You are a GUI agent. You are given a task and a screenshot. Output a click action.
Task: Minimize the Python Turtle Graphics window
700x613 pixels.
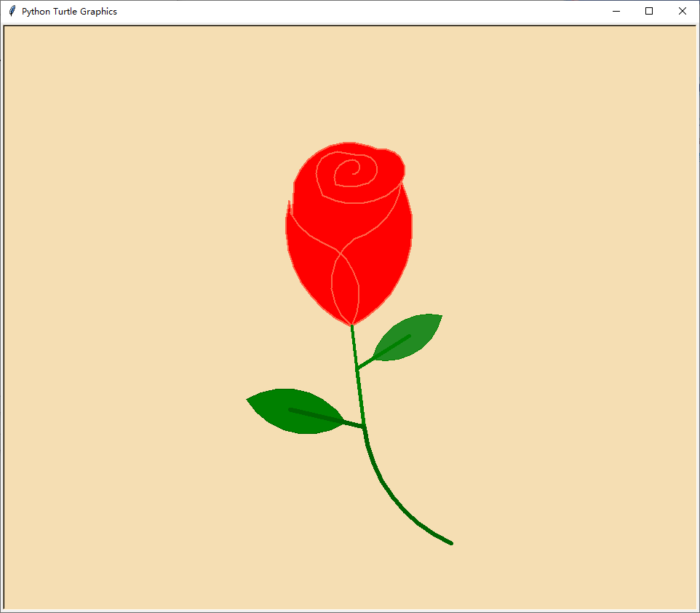click(x=616, y=11)
